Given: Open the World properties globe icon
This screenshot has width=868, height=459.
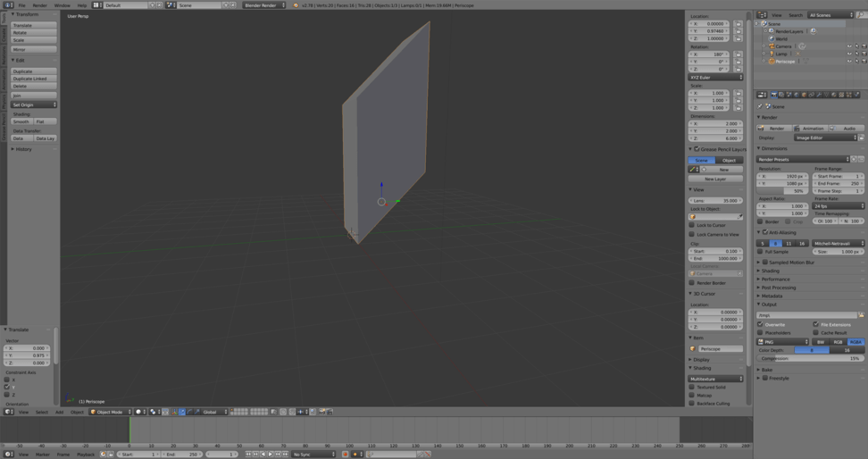Looking at the screenshot, I should [797, 95].
